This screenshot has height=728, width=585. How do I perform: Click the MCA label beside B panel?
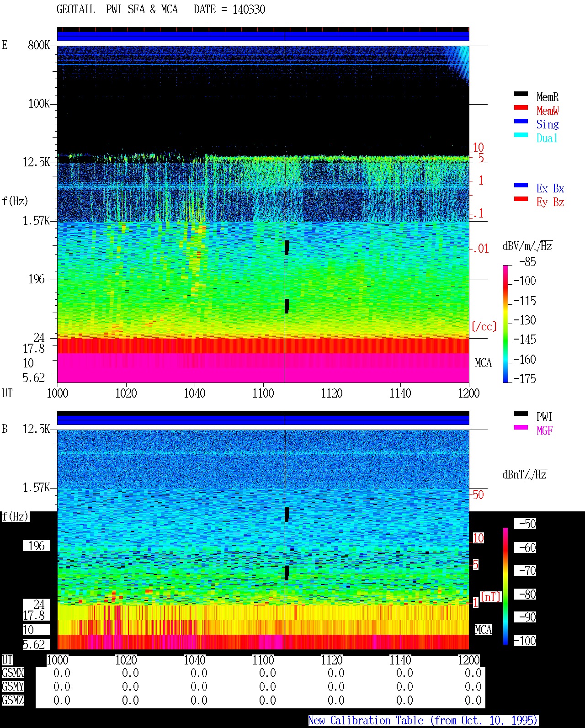(x=483, y=630)
